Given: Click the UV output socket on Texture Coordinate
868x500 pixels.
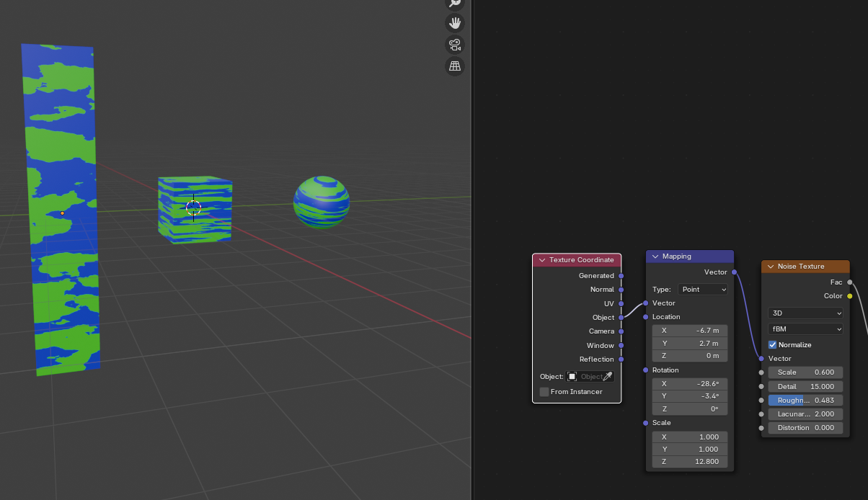Looking at the screenshot, I should 621,303.
